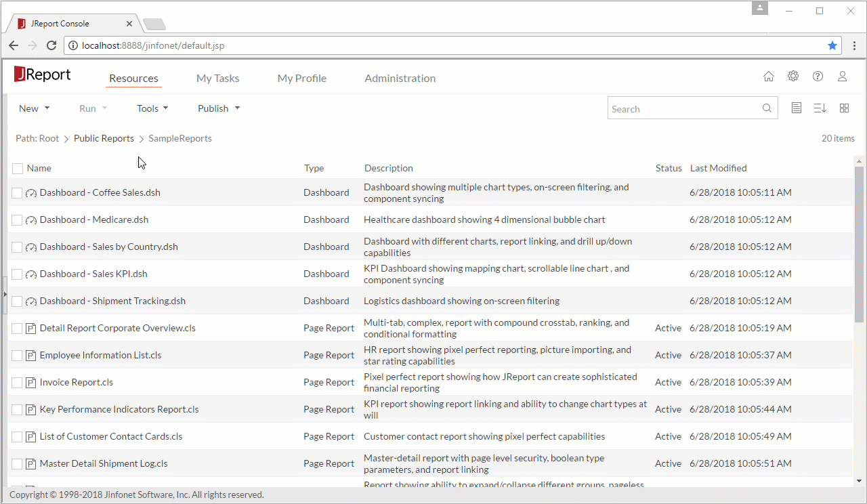
Task: Check the box for Dashboard - Shipment Tracking.dsh
Action: pos(17,301)
